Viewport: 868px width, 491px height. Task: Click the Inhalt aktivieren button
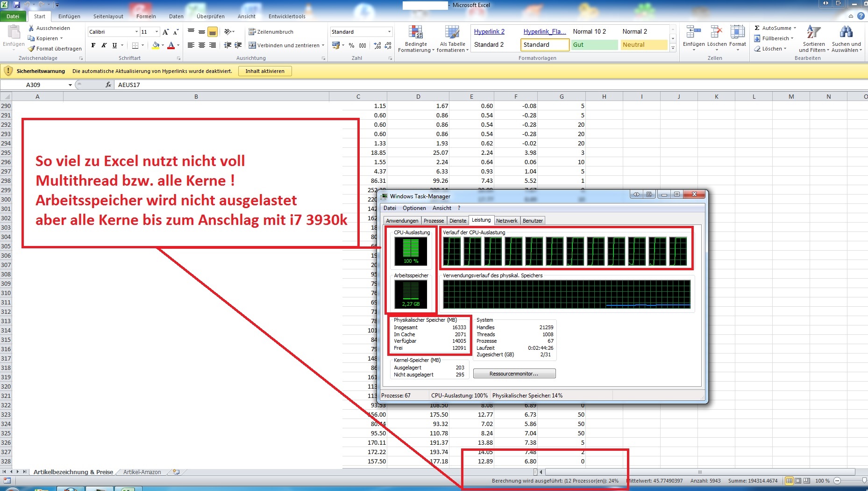265,71
